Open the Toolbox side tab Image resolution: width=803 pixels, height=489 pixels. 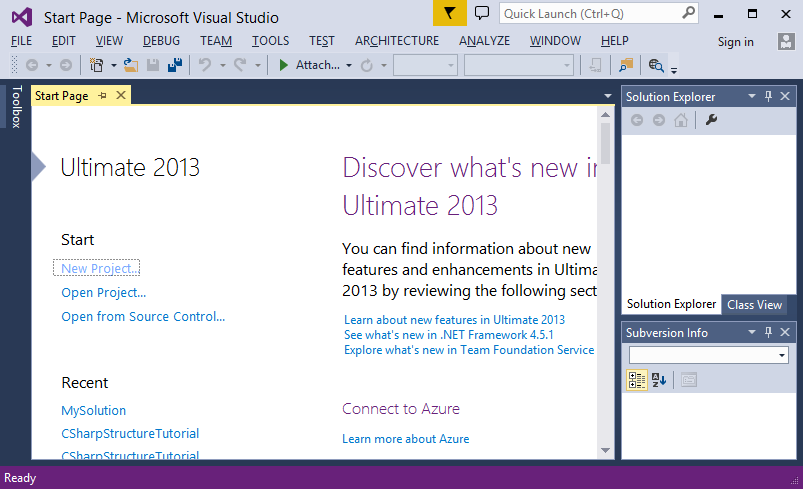[16, 107]
